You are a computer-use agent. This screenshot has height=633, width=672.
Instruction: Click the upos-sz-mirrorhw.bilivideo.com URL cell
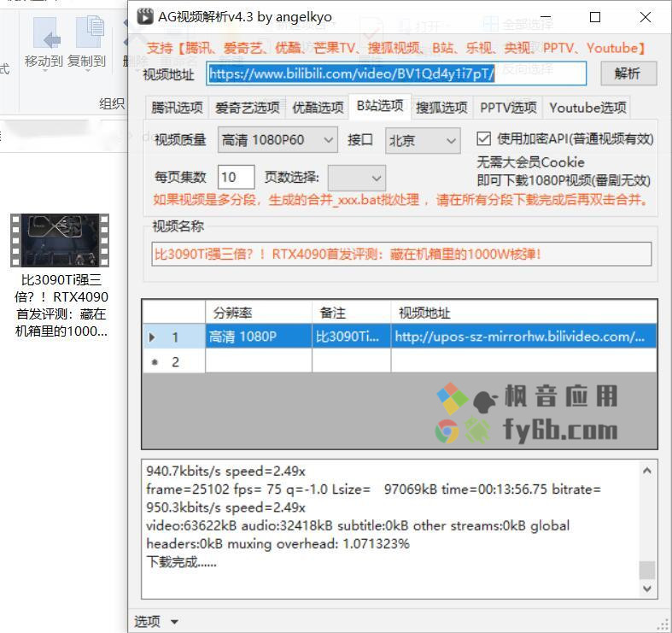[x=523, y=337]
